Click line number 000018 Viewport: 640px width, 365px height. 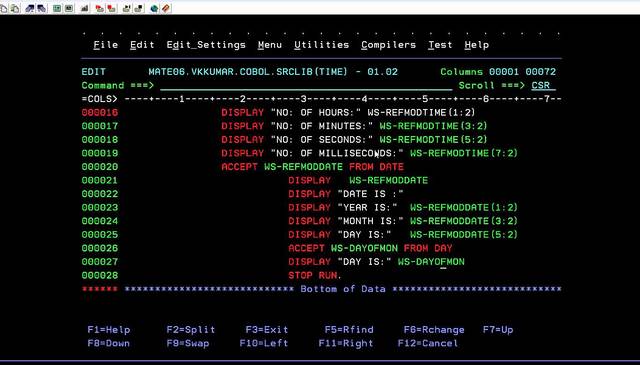100,140
